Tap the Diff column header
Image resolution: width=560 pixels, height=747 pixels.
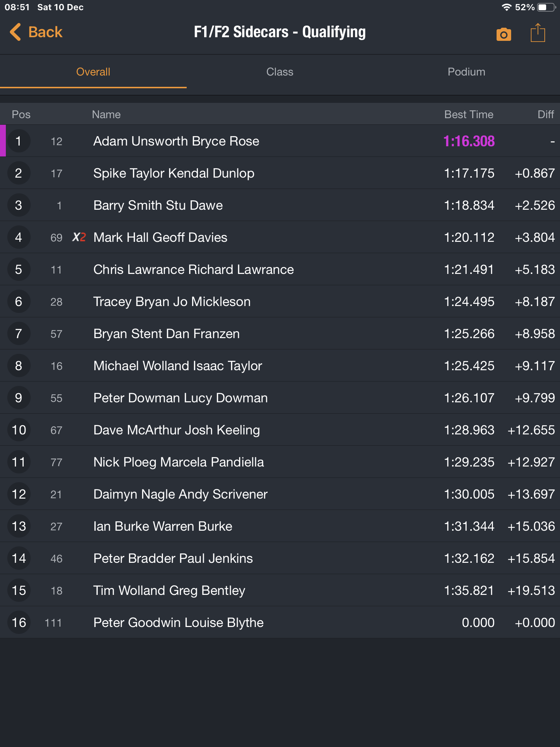click(546, 115)
